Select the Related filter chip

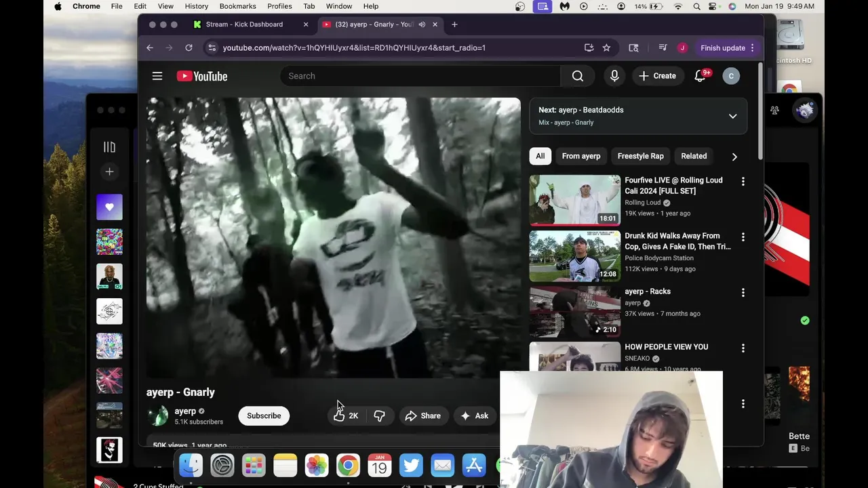pos(694,156)
